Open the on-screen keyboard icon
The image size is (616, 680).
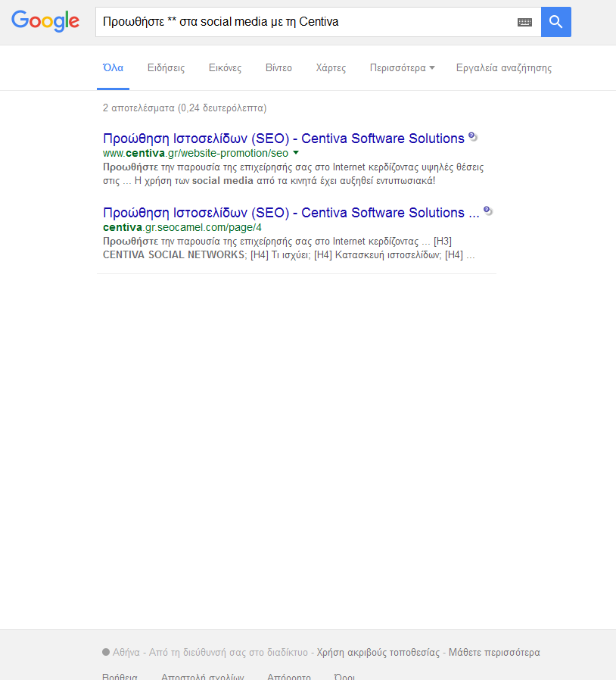(524, 22)
